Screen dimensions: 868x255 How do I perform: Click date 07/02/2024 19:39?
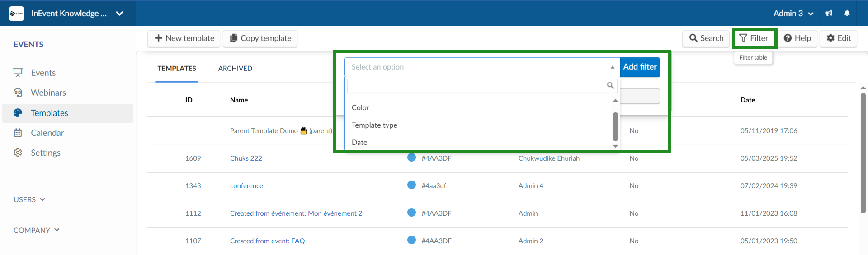pos(769,186)
